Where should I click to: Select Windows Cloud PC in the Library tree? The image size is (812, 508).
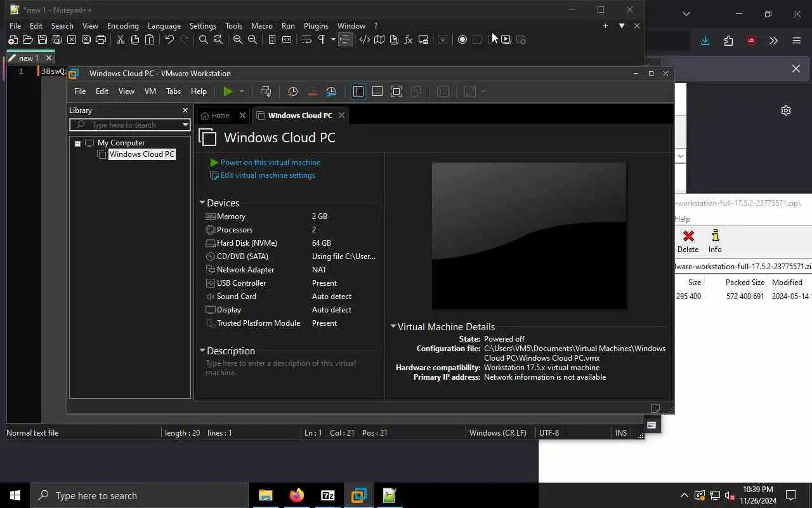[x=142, y=154]
